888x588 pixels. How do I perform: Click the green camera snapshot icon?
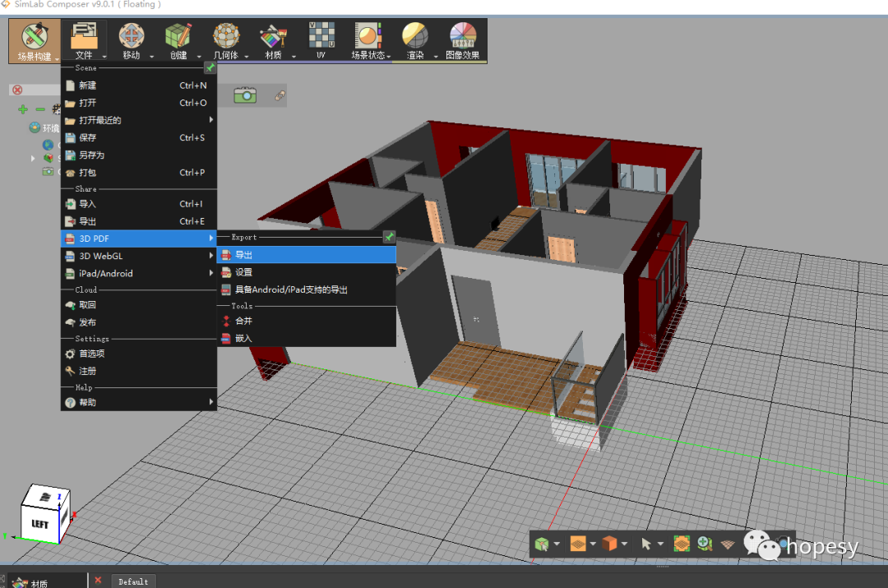click(x=245, y=95)
